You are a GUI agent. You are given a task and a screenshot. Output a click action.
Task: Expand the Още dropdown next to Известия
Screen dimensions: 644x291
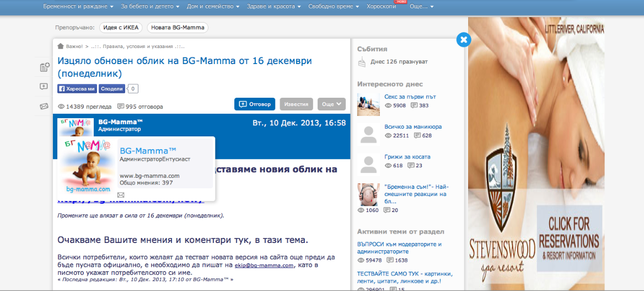(x=331, y=104)
